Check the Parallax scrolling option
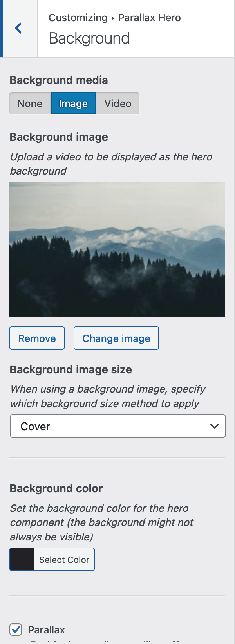235x644 pixels. point(16,630)
